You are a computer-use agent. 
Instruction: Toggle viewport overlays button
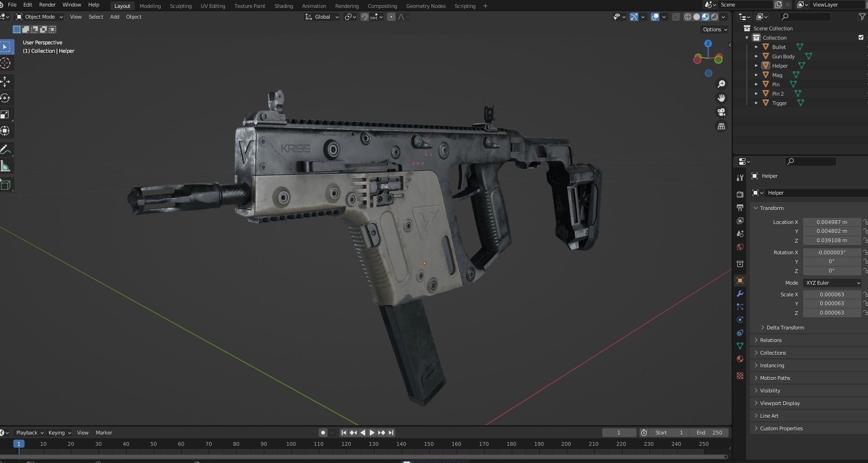[655, 17]
